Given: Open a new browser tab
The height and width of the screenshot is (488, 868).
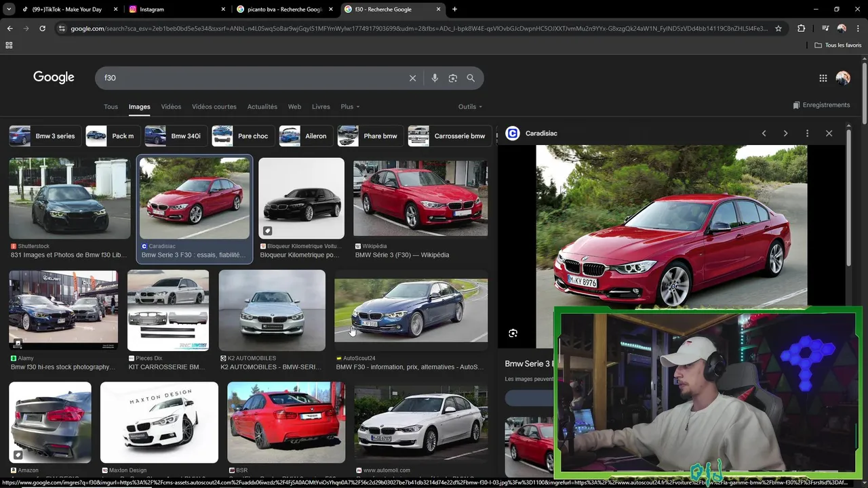Looking at the screenshot, I should 454,9.
